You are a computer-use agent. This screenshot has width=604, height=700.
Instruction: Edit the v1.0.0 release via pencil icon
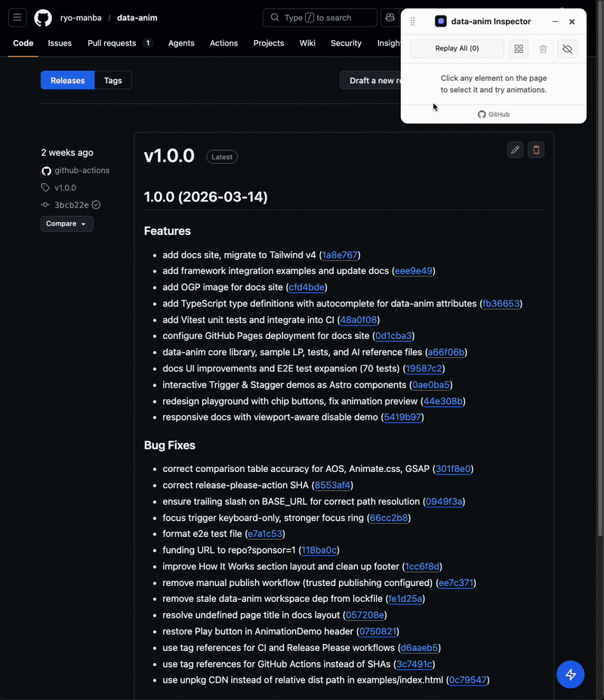pyautogui.click(x=515, y=150)
